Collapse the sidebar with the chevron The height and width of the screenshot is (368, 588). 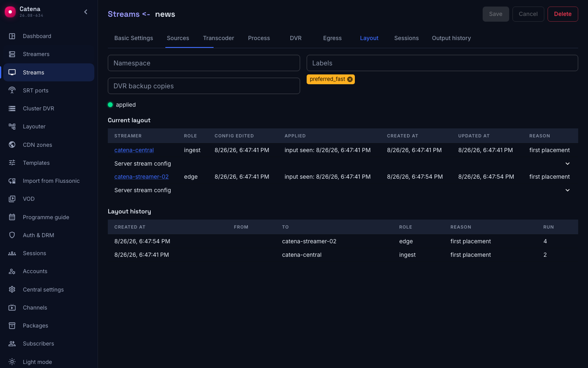86,12
